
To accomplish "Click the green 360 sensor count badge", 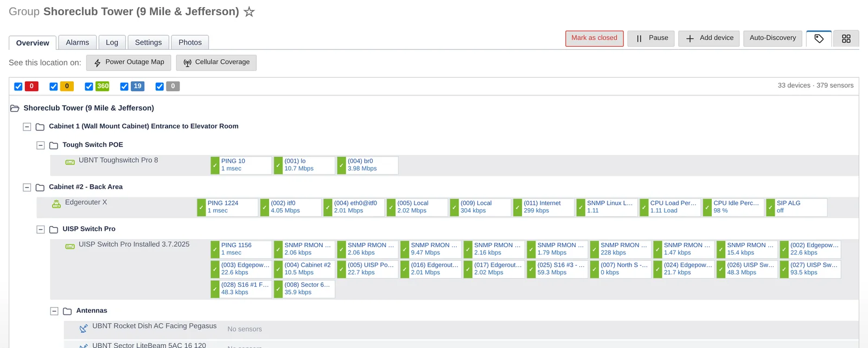I will (x=103, y=86).
